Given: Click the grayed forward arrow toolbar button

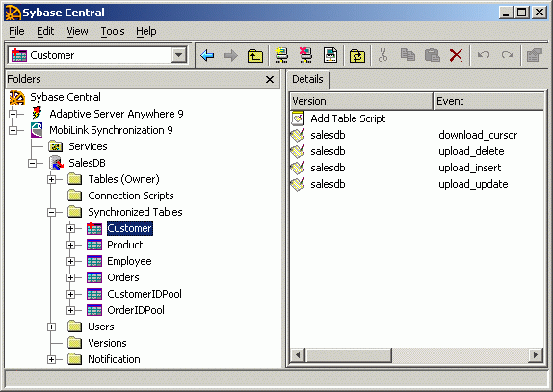Looking at the screenshot, I should (x=231, y=55).
